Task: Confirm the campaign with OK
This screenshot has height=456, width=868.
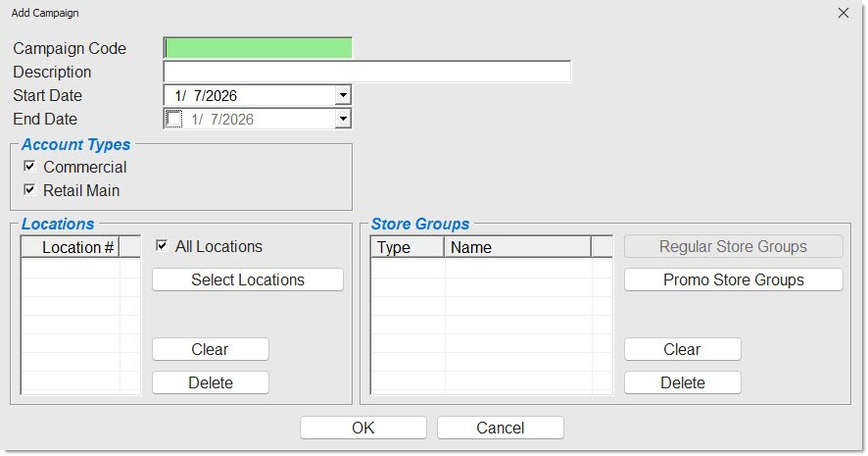Action: pos(362,428)
